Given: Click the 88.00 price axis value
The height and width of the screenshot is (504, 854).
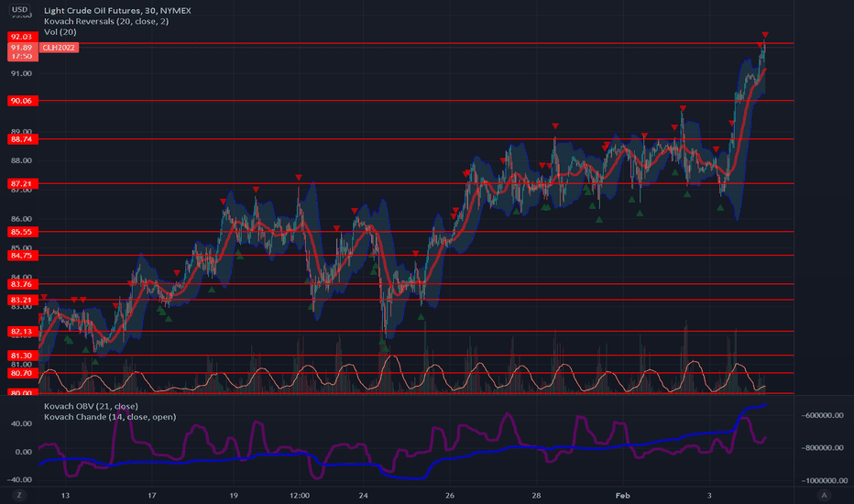Looking at the screenshot, I should tap(22, 160).
